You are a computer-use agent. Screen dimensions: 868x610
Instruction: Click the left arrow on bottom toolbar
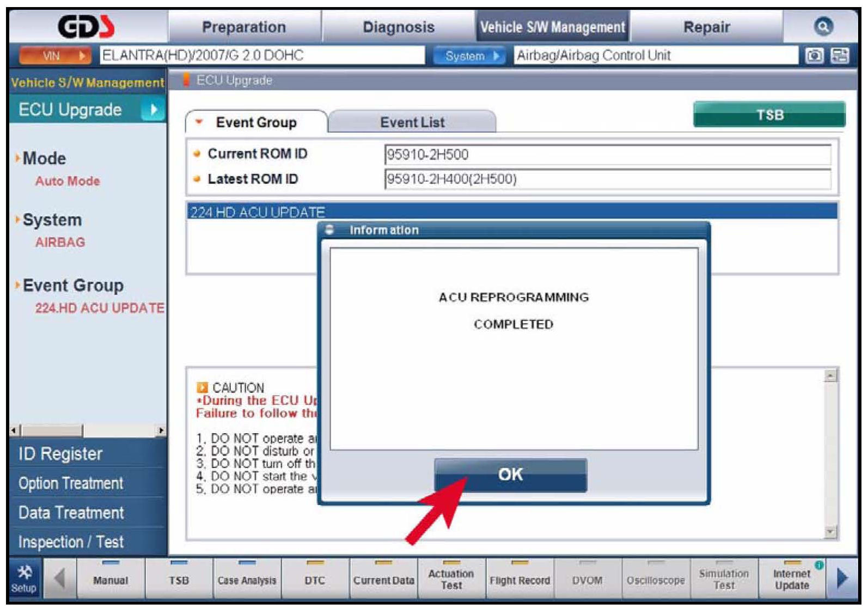pos(59,578)
